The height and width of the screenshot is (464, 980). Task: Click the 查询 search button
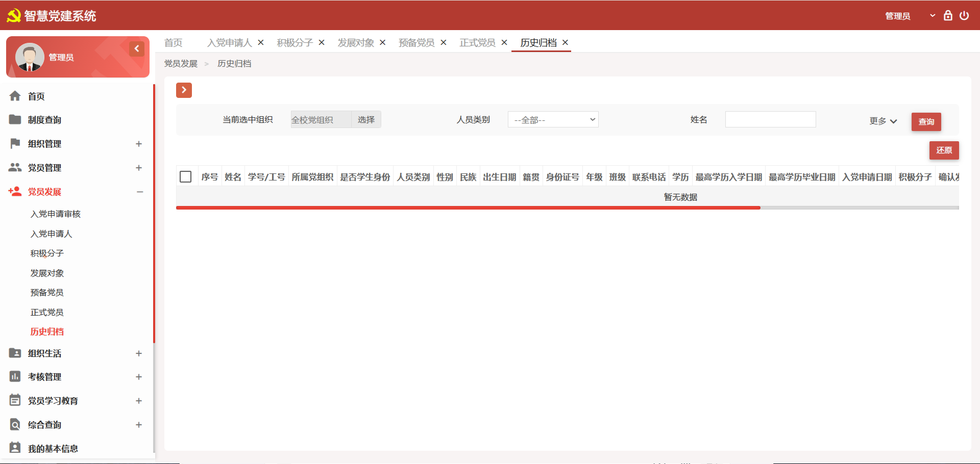[x=926, y=121]
